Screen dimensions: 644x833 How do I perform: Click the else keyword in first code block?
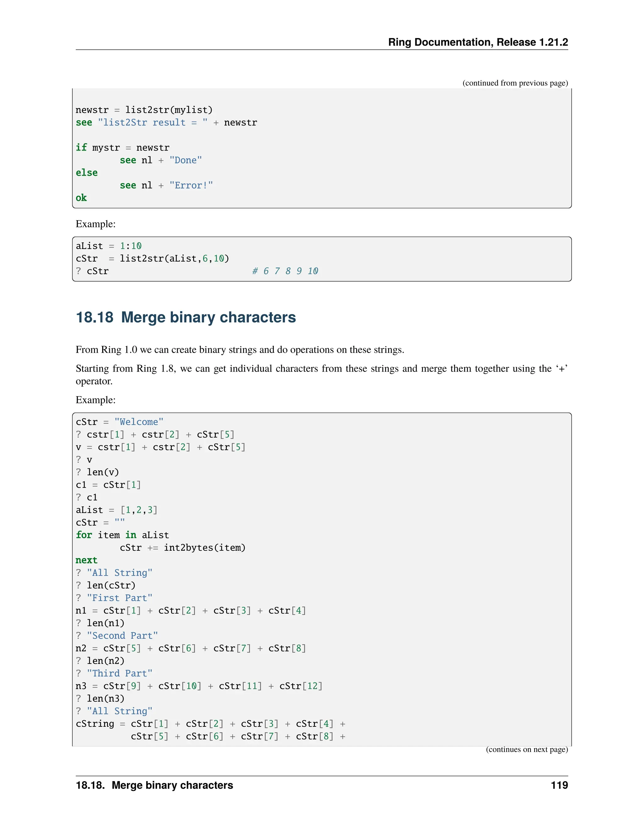pyautogui.click(x=86, y=173)
